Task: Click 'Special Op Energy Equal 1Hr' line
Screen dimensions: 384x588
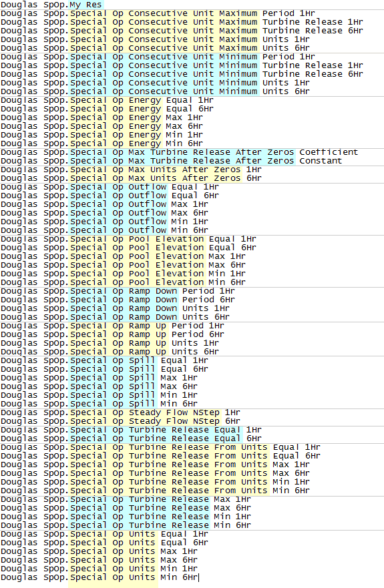Action: [x=107, y=100]
